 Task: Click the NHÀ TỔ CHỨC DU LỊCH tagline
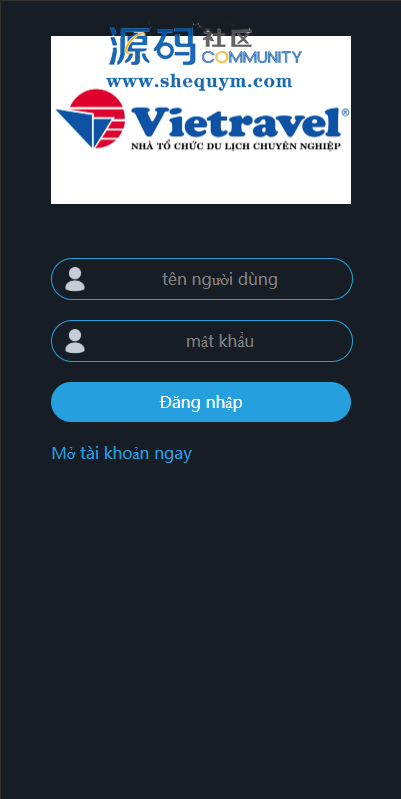tap(235, 146)
